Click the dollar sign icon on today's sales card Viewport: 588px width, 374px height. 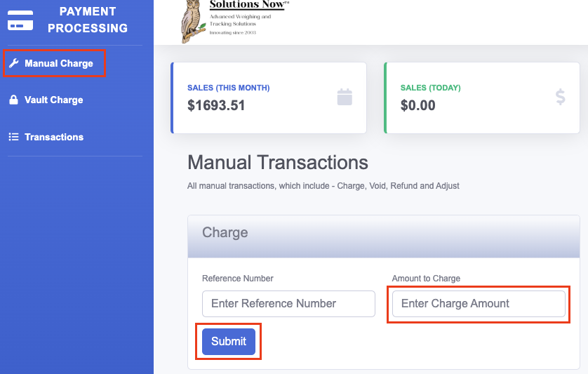pos(560,97)
